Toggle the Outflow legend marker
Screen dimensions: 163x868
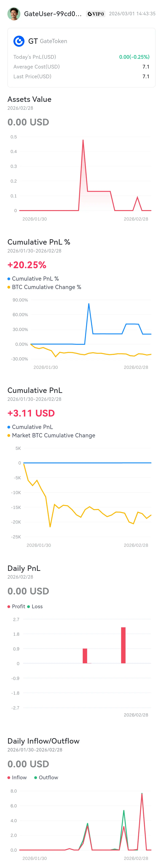click(x=36, y=777)
